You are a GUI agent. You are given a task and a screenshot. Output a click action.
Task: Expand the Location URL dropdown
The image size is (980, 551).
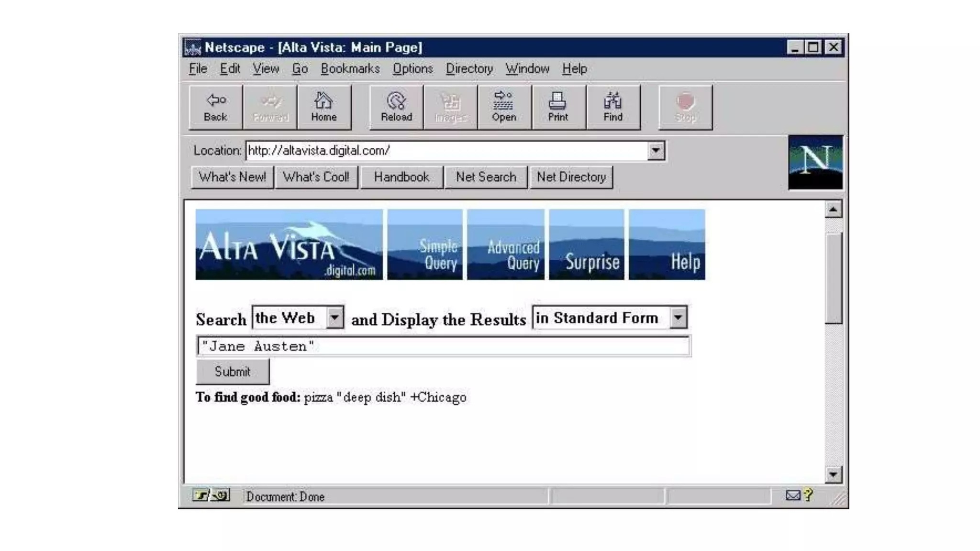click(656, 151)
